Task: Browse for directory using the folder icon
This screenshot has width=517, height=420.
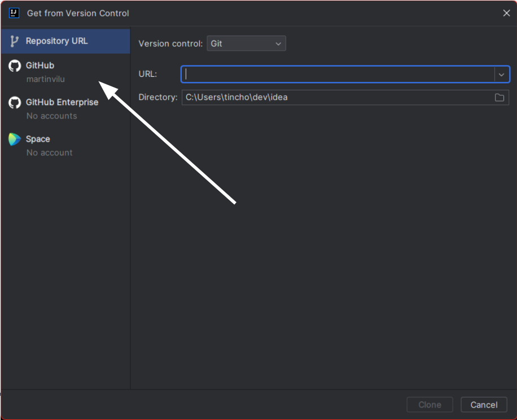Action: coord(500,98)
